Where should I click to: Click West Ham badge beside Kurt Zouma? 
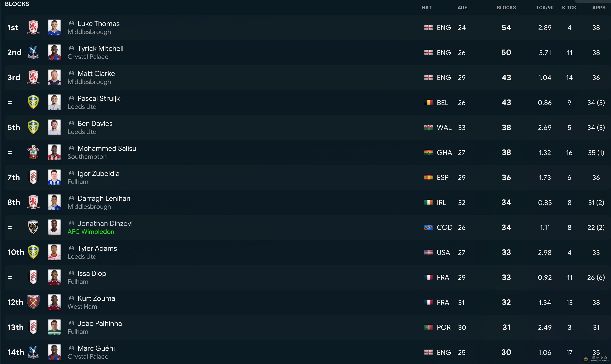(33, 302)
